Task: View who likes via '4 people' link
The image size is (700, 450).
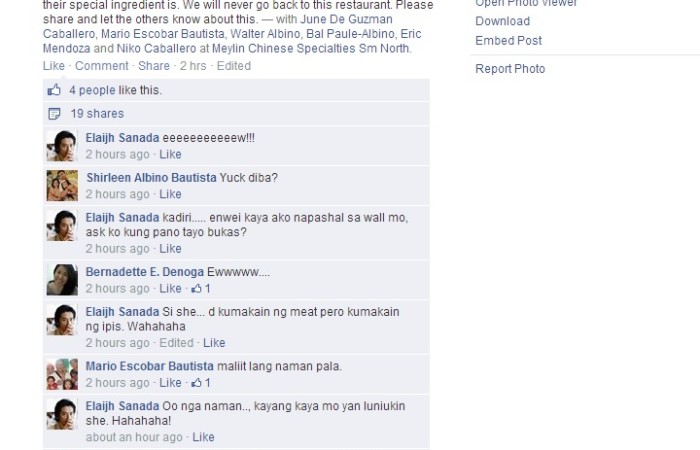Action: tap(92, 90)
